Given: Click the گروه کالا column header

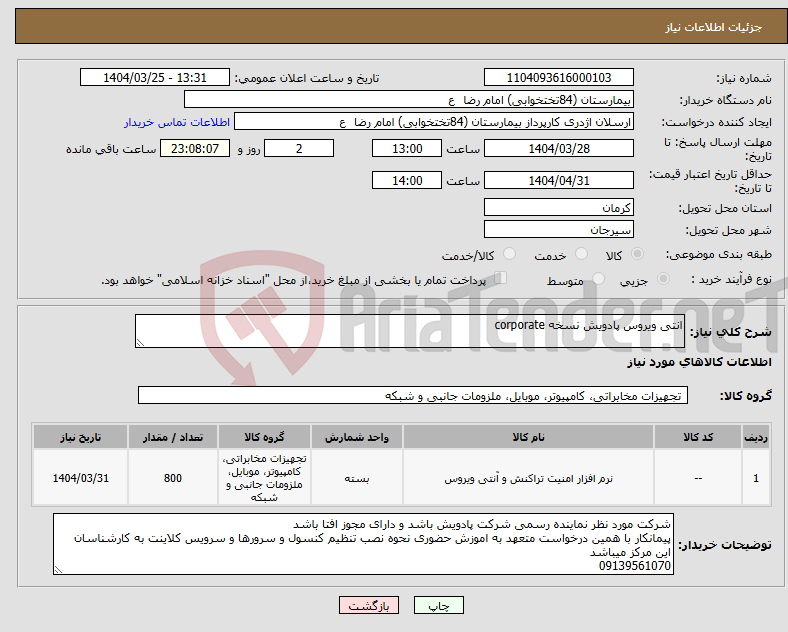Looking at the screenshot, I should (x=264, y=437).
